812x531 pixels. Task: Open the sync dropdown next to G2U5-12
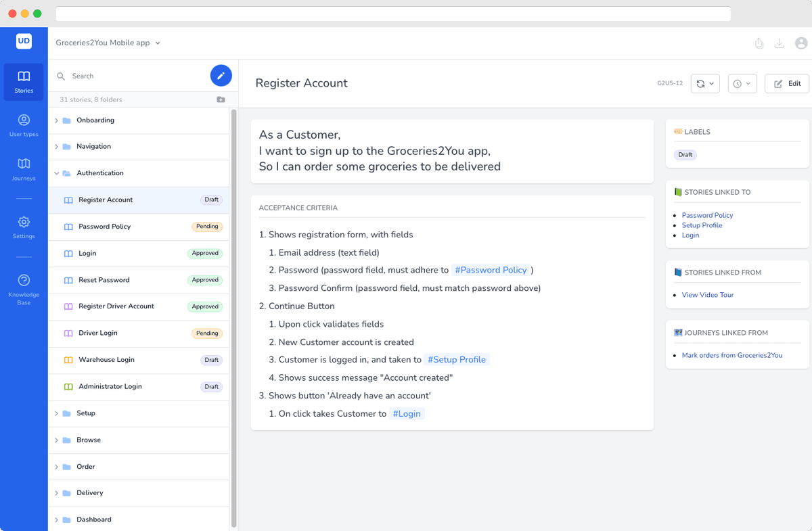[710, 83]
